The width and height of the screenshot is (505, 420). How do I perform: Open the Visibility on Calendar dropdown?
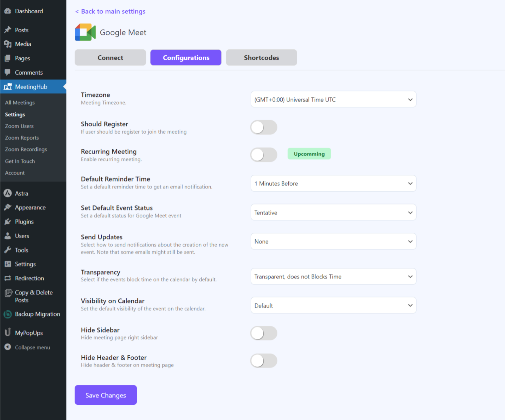[x=333, y=305]
